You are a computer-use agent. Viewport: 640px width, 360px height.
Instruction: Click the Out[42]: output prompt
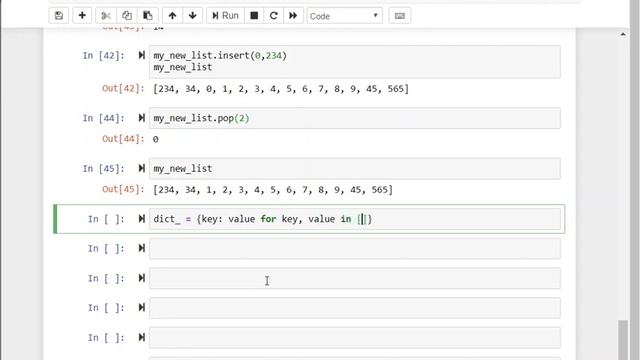click(123, 88)
